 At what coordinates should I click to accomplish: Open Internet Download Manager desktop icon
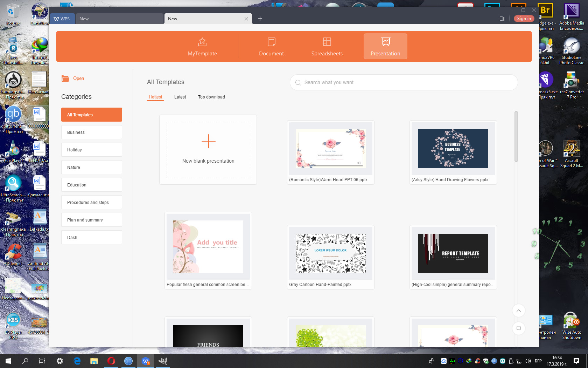coord(40,51)
